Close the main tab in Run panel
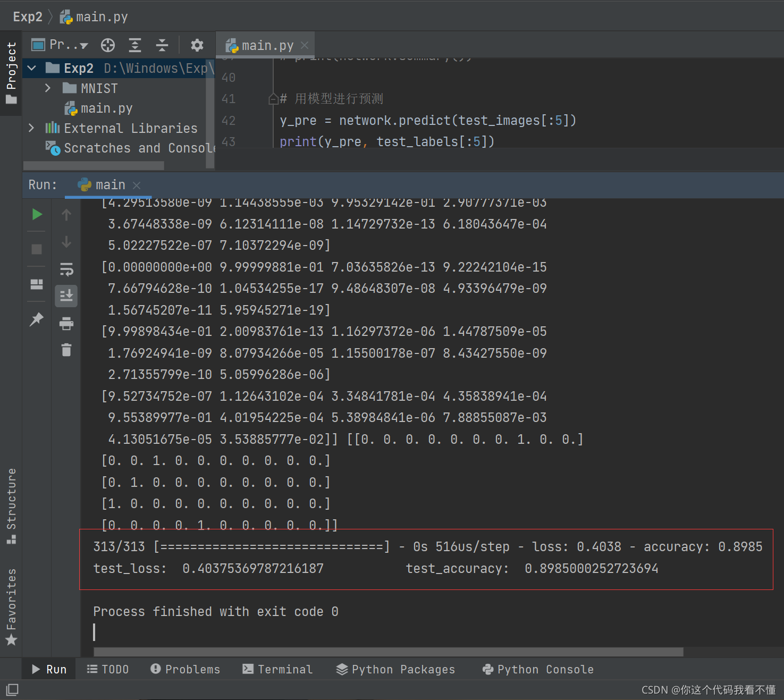Image resolution: width=784 pixels, height=700 pixels. (137, 185)
